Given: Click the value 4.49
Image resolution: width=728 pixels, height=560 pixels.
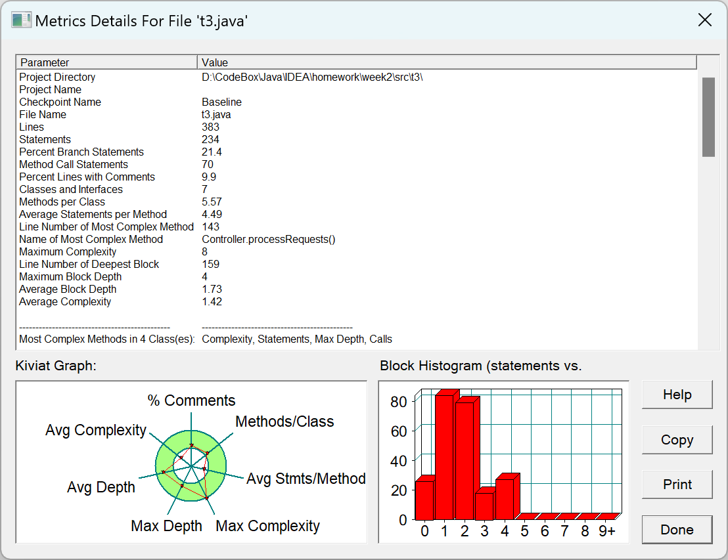Looking at the screenshot, I should coord(212,215).
